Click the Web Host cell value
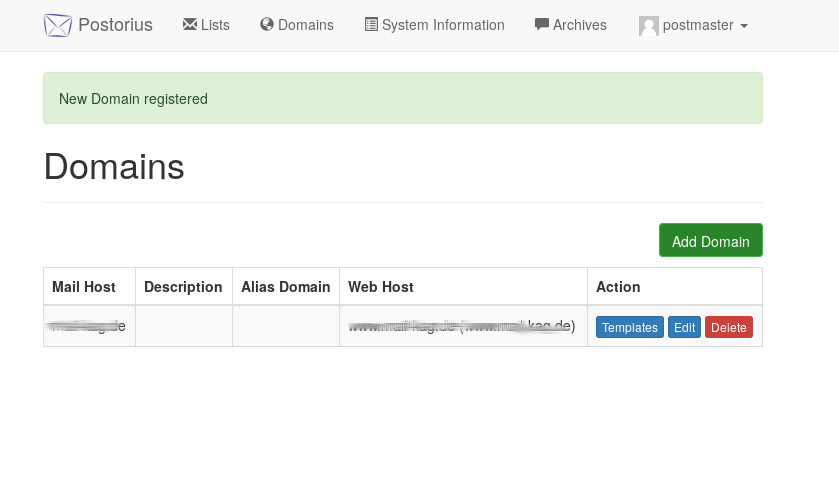Viewport: 839px width, 490px height. [x=461, y=326]
